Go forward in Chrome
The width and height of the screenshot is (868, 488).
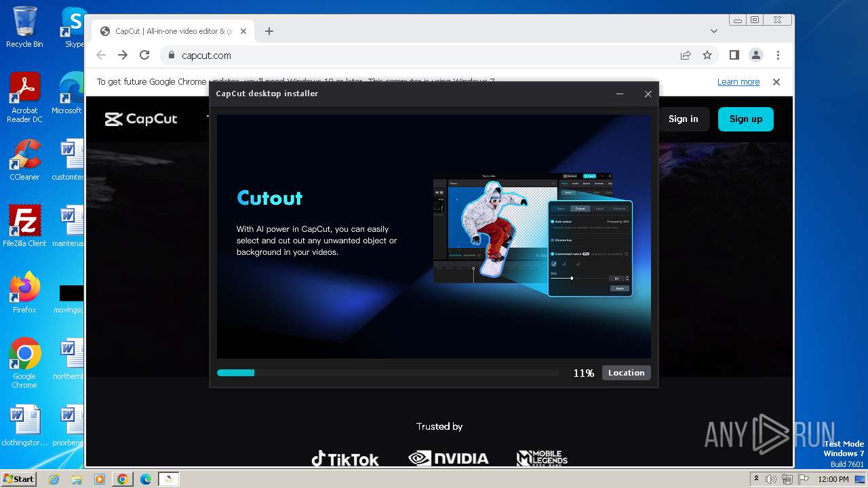[x=123, y=55]
